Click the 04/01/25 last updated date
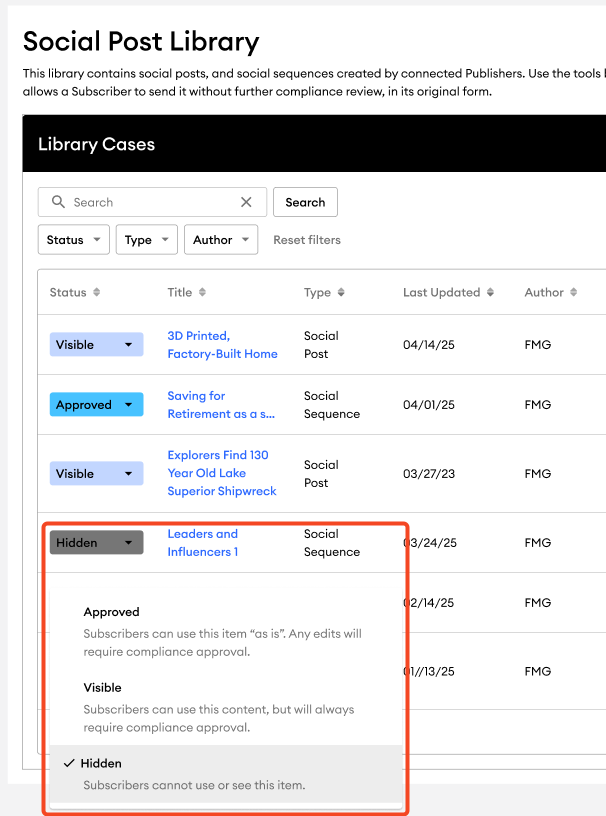 [428, 405]
